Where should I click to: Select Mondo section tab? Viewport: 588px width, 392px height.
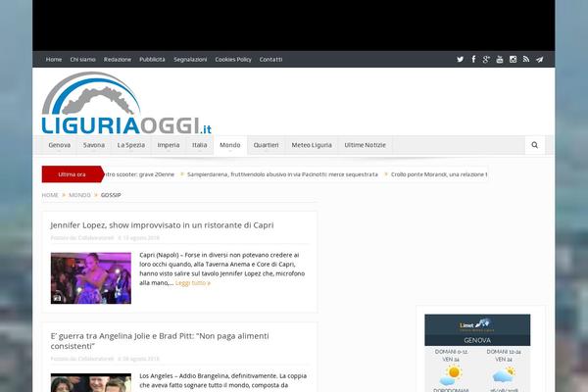(x=230, y=145)
